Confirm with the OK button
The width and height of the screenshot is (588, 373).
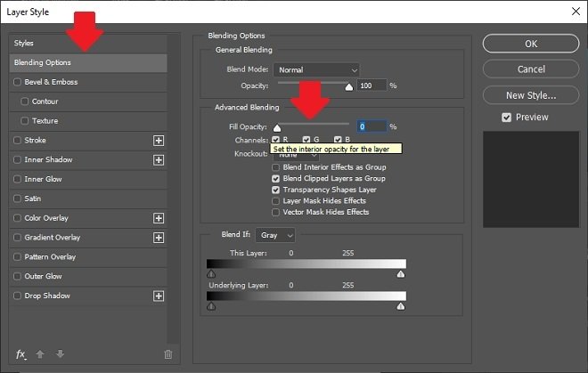[531, 44]
